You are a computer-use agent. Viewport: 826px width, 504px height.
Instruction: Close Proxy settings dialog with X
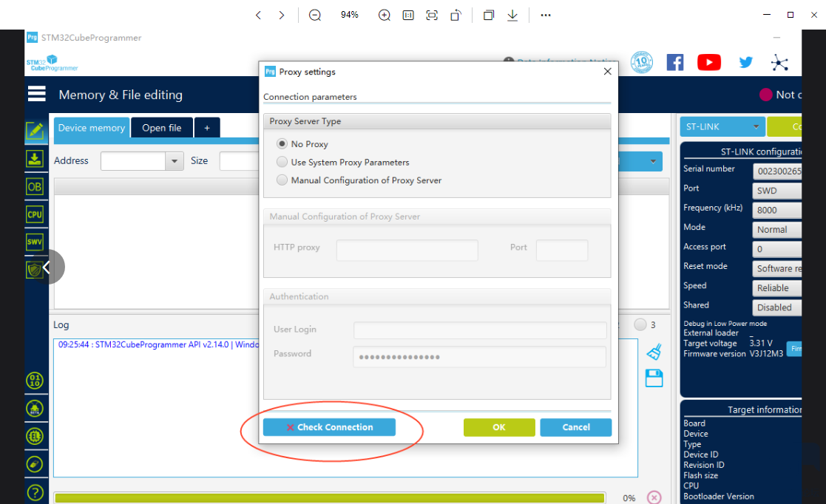pos(607,71)
